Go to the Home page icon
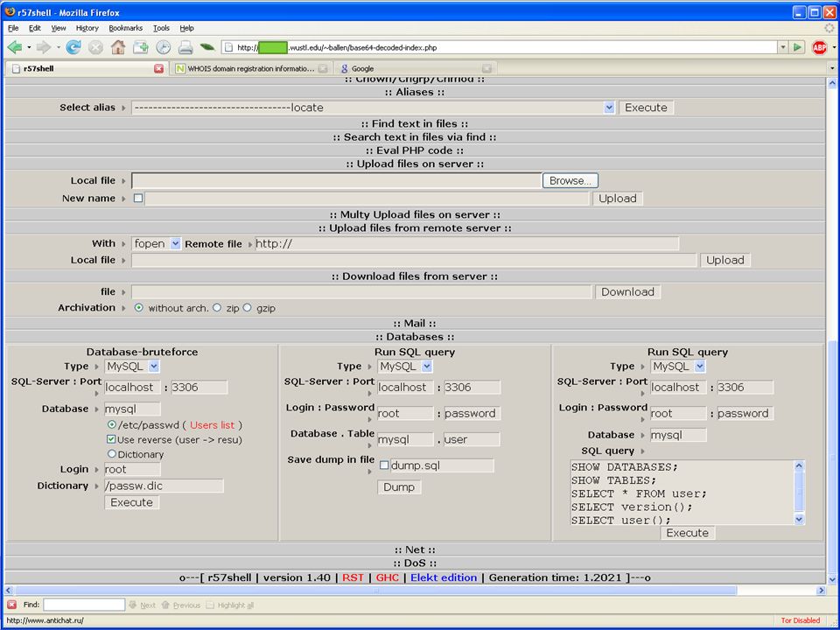Image resolution: width=840 pixels, height=630 pixels. tap(118, 47)
